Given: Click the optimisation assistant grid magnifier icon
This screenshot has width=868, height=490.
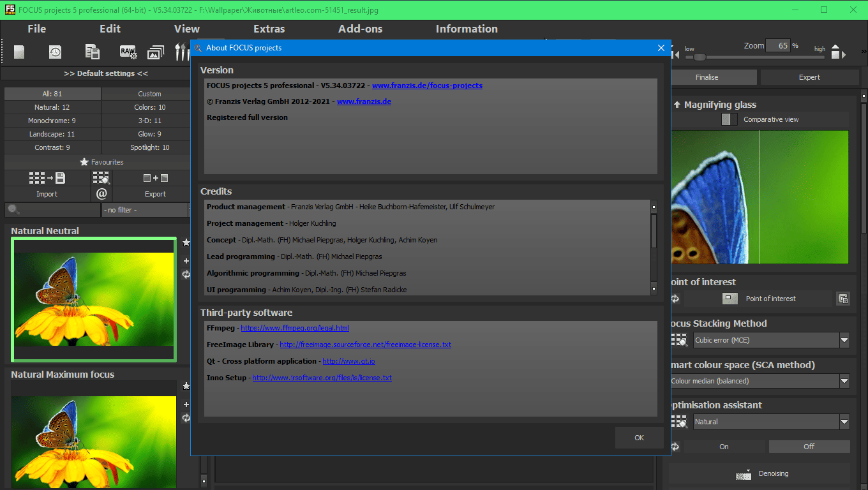Looking at the screenshot, I should click(x=678, y=422).
